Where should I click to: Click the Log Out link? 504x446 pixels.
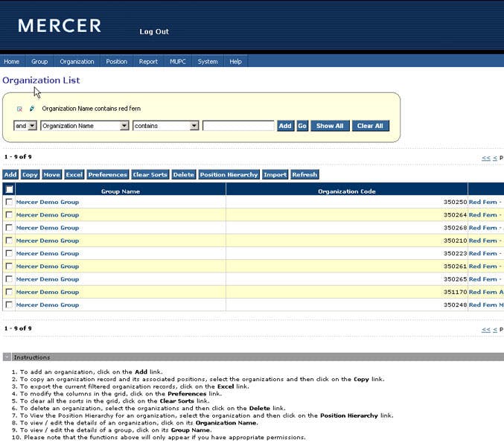click(x=154, y=31)
